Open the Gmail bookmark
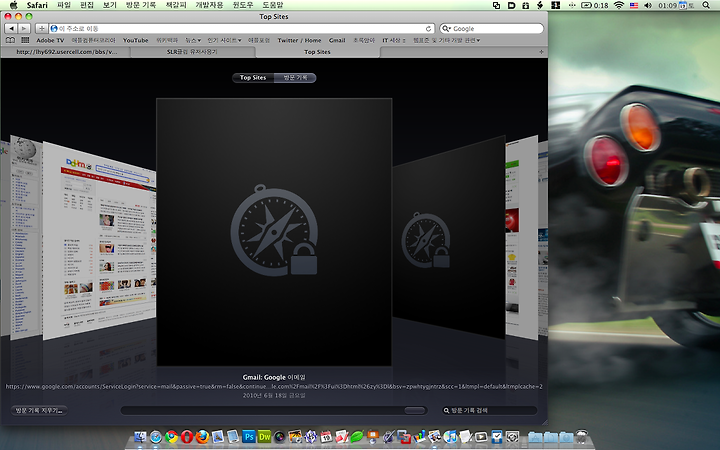This screenshot has width=720, height=450. click(x=337, y=40)
